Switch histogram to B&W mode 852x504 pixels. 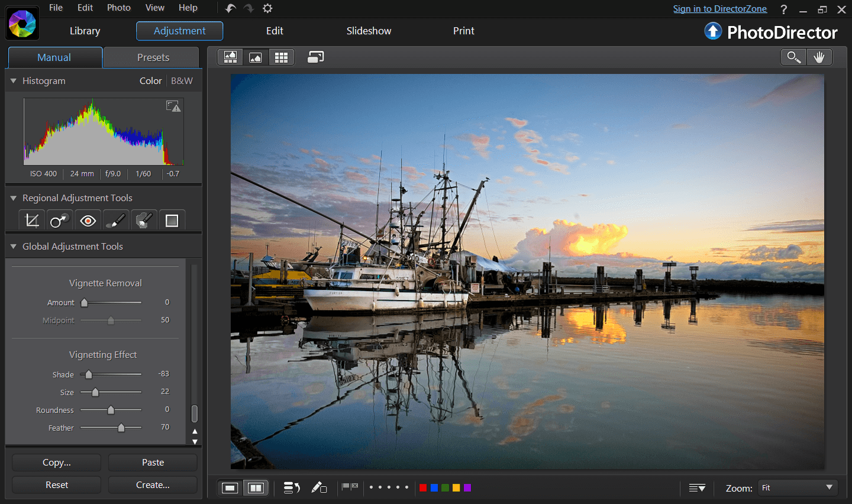[182, 81]
